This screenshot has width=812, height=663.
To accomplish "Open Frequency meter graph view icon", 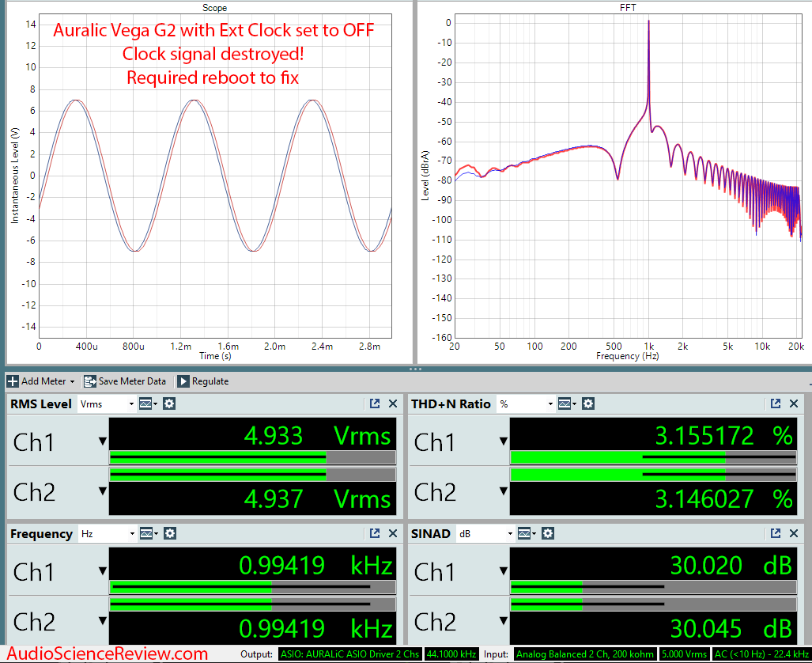I will coord(149,533).
